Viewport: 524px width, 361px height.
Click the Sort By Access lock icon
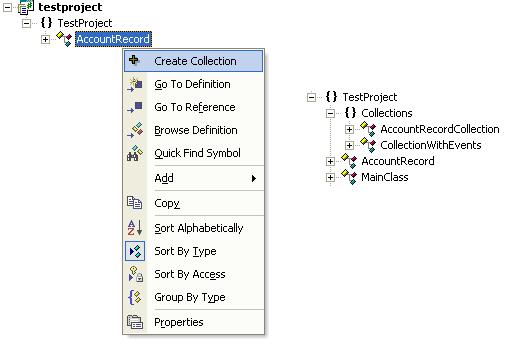tap(136, 274)
